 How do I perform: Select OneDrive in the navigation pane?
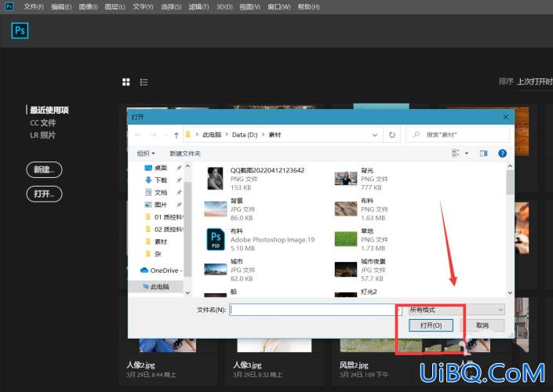point(161,270)
